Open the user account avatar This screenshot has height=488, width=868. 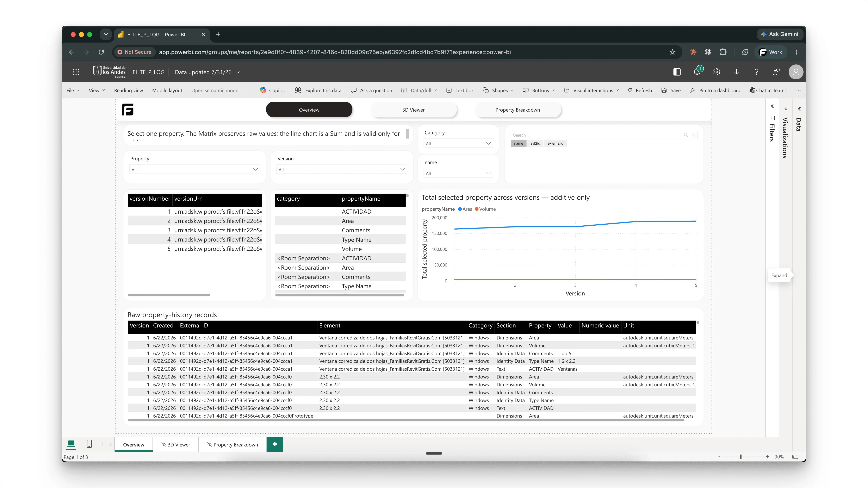tap(796, 72)
